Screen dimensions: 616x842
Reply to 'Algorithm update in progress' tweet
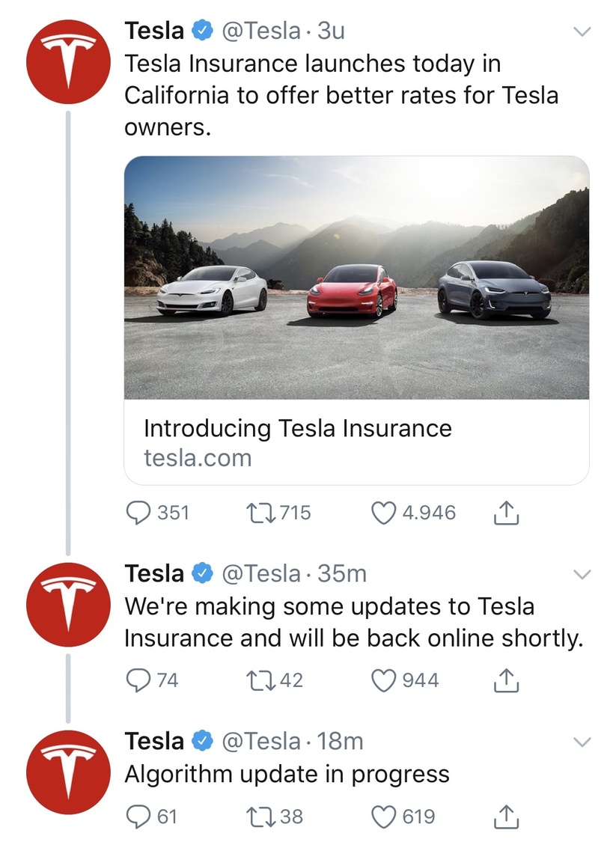138,815
